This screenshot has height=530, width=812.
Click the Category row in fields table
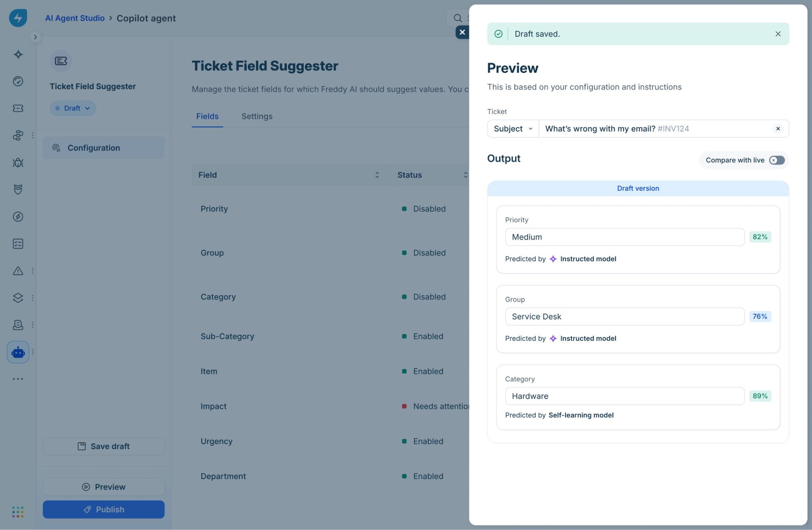click(x=331, y=297)
